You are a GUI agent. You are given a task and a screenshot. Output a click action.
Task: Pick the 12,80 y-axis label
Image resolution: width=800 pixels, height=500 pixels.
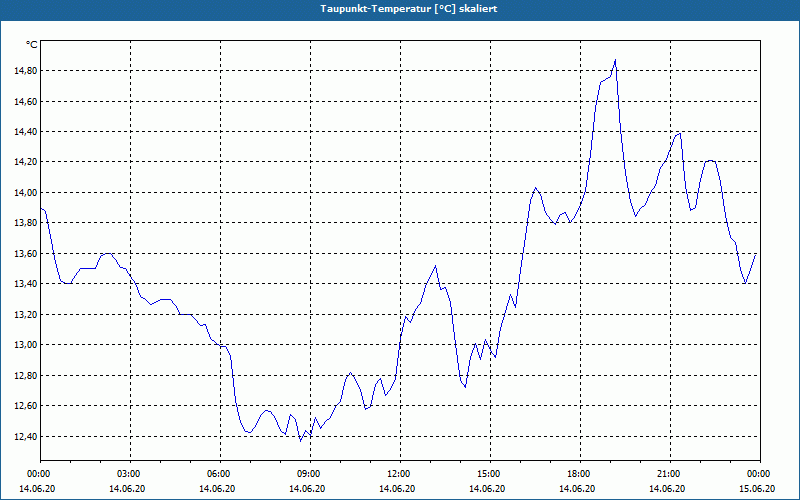[x=26, y=376]
